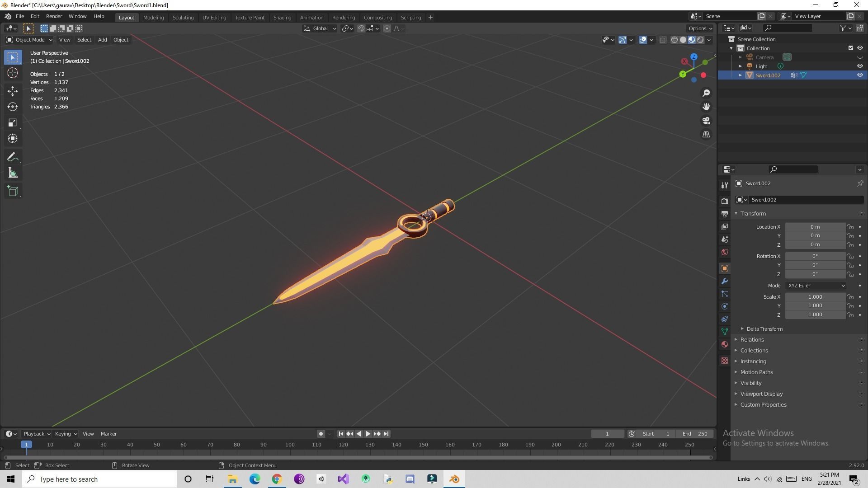Toggle auto keying record button
The width and height of the screenshot is (868, 488).
[x=321, y=434]
